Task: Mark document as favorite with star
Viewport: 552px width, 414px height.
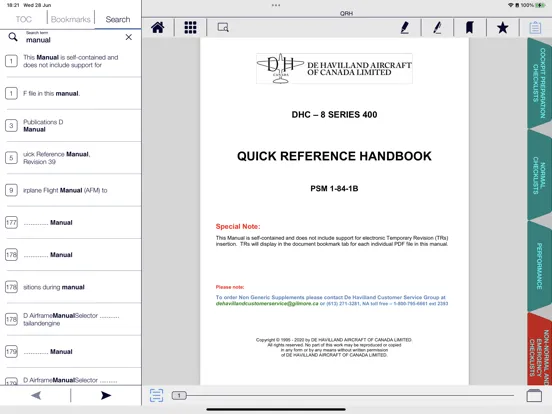Action: tap(502, 27)
